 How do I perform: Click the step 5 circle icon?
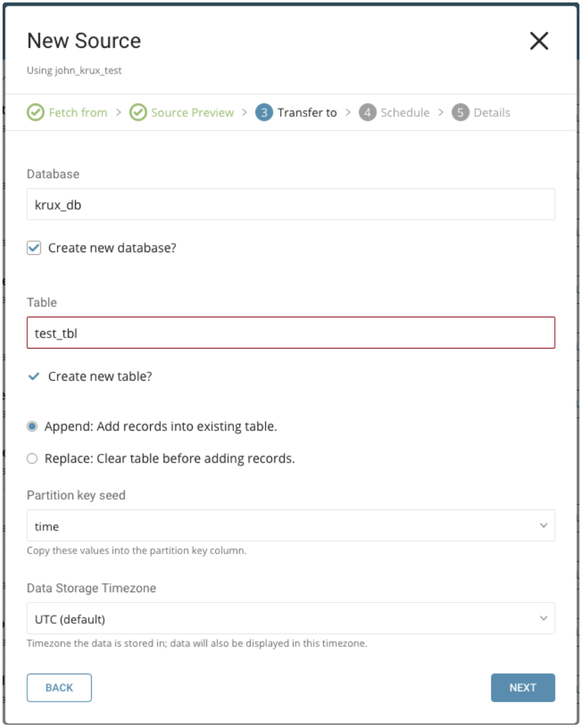tap(460, 112)
